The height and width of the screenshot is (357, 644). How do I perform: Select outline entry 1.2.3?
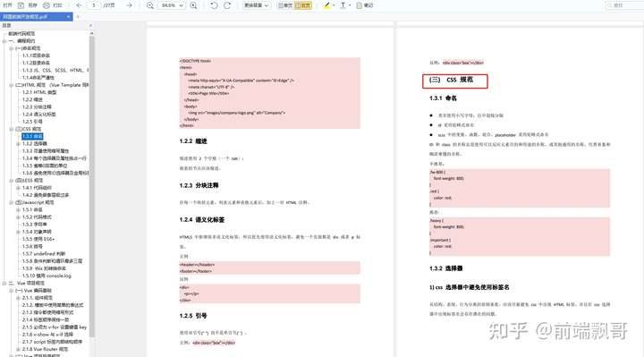tap(37, 106)
